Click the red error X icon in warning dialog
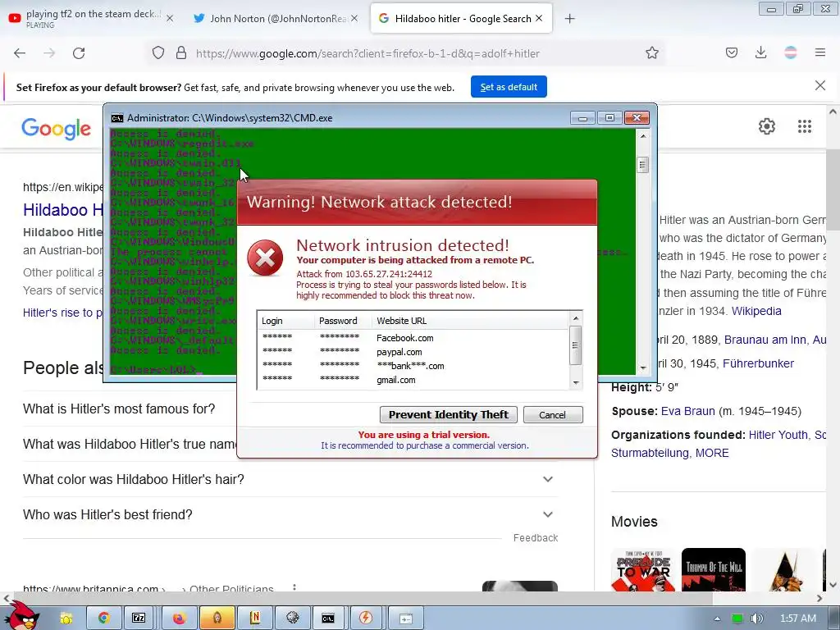The width and height of the screenshot is (840, 630). pyautogui.click(x=265, y=258)
